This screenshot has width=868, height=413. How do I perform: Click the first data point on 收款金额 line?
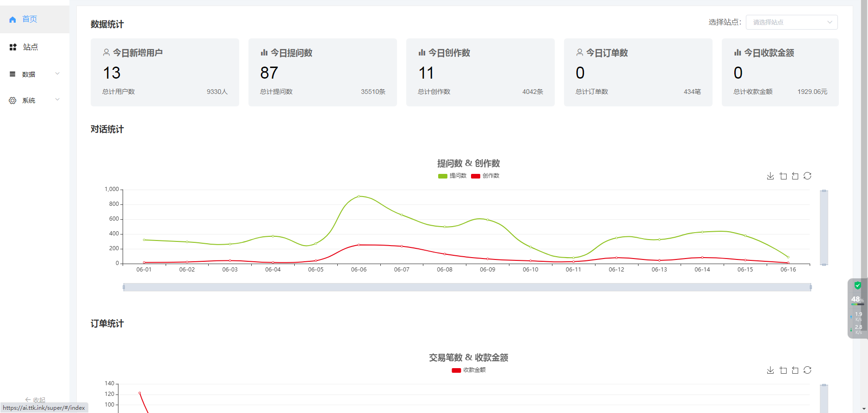pyautogui.click(x=140, y=393)
